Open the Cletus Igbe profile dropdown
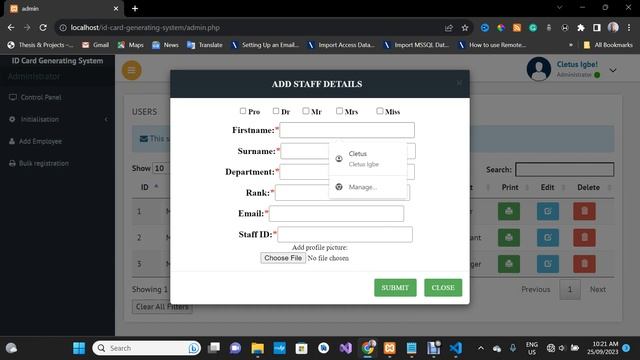 (x=613, y=70)
